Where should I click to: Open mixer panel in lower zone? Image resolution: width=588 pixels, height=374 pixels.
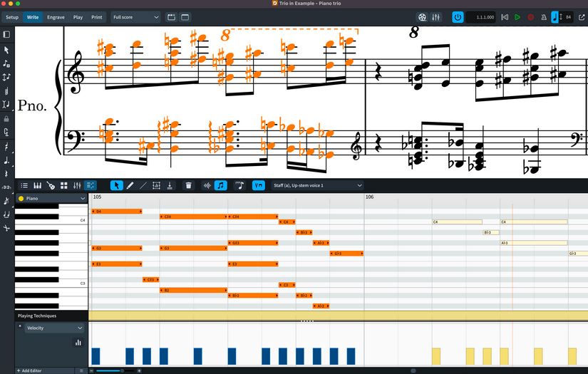click(x=77, y=185)
